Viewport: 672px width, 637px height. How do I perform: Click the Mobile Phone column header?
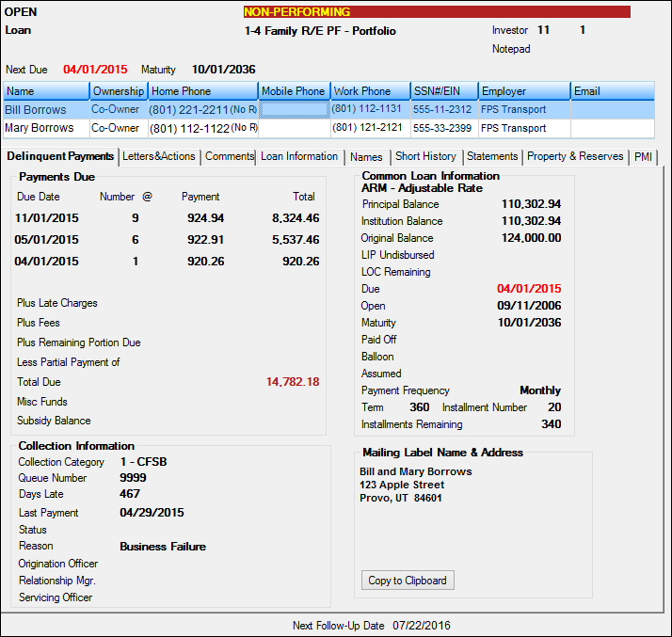click(295, 91)
